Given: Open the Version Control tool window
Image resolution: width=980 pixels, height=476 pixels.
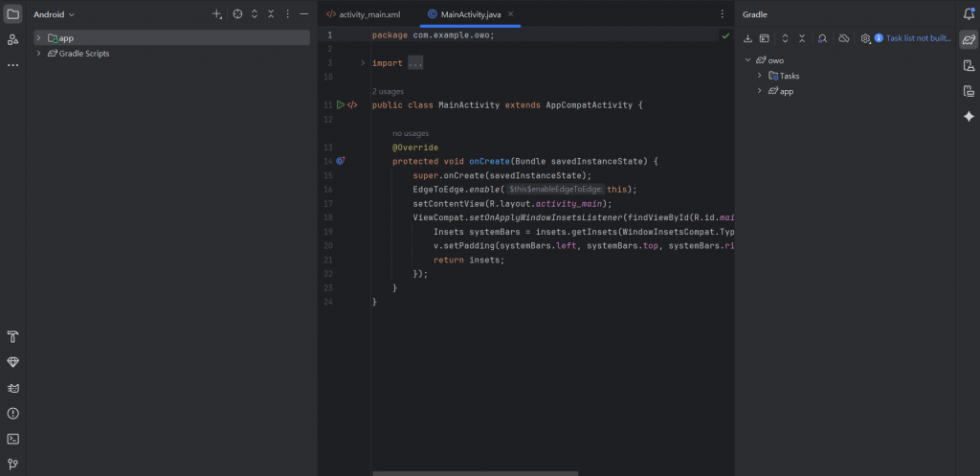Looking at the screenshot, I should (x=12, y=465).
